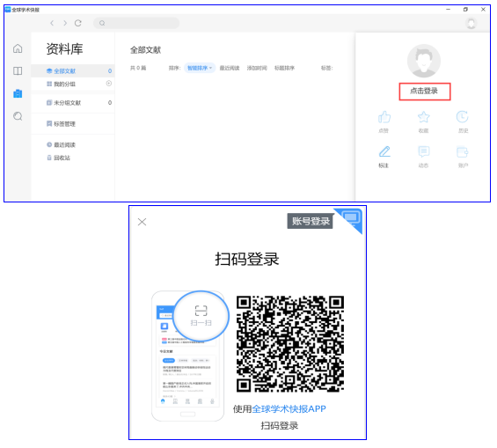Open the reading book icon in sidebar

[x=18, y=70]
